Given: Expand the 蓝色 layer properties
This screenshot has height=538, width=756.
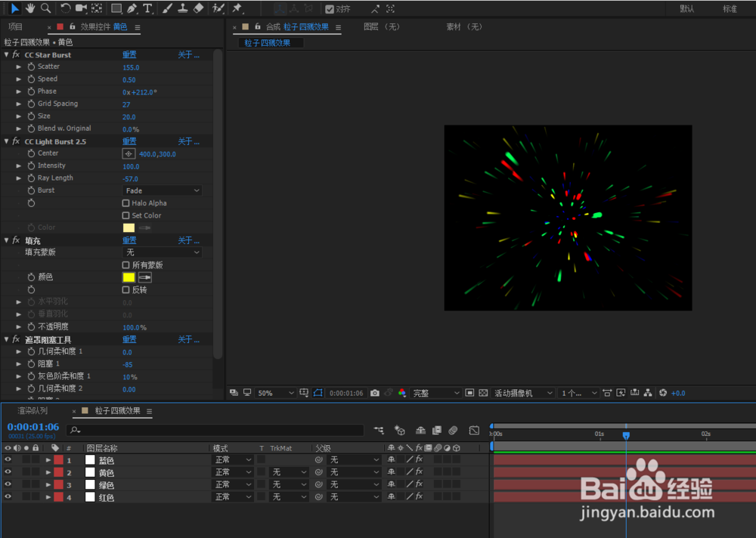Looking at the screenshot, I should point(48,460).
